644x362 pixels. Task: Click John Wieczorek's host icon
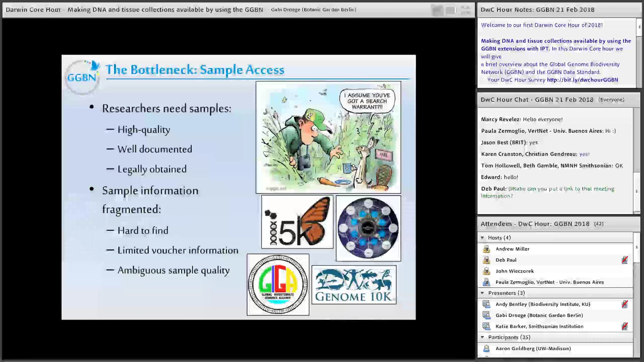coord(486,271)
